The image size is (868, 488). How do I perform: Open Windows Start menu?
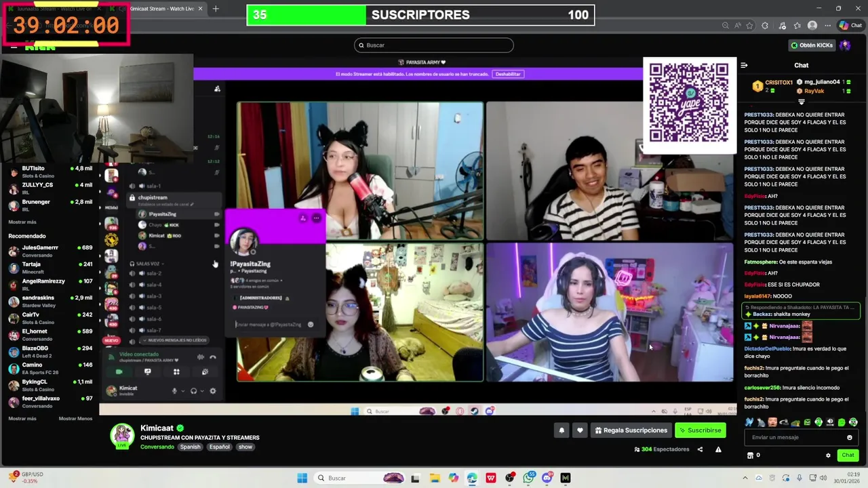click(x=302, y=478)
